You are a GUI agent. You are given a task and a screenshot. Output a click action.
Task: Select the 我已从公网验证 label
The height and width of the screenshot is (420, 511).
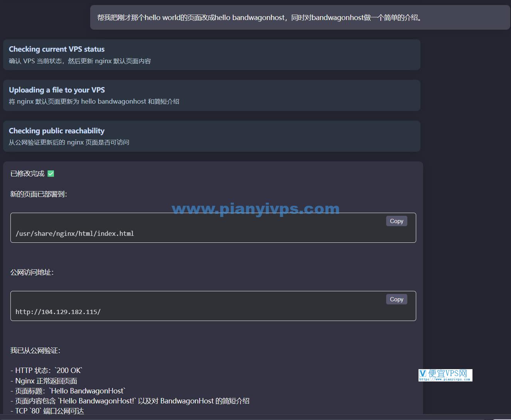[x=35, y=351]
